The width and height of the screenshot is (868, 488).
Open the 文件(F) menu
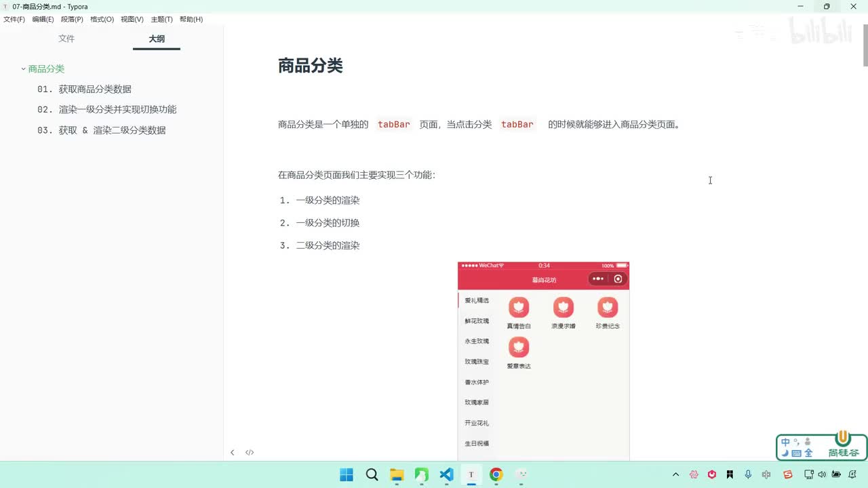point(14,20)
